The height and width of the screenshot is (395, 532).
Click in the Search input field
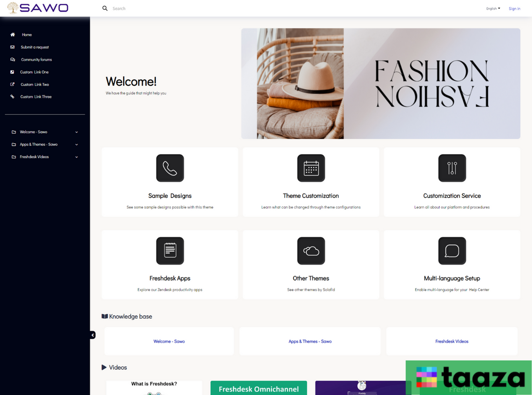point(186,8)
